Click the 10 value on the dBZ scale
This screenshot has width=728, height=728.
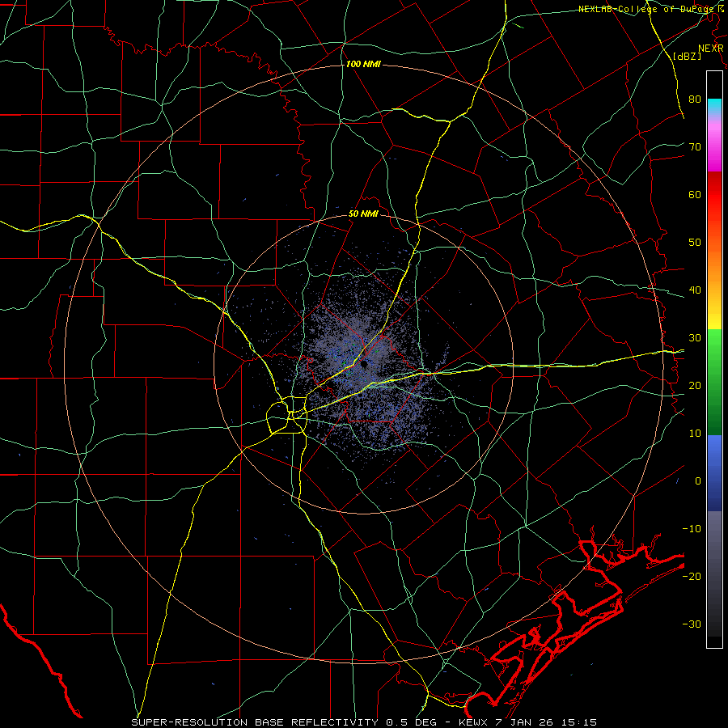point(695,434)
